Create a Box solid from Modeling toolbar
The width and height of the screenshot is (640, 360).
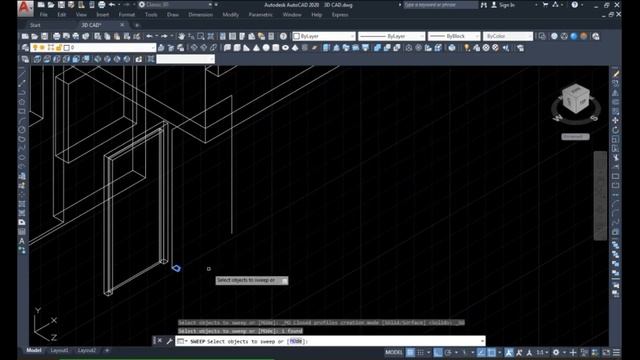[237, 48]
